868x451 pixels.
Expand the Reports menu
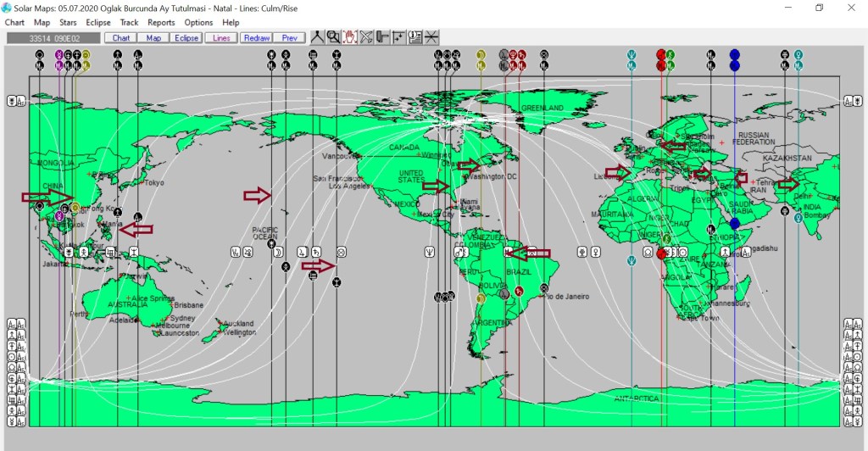point(161,23)
